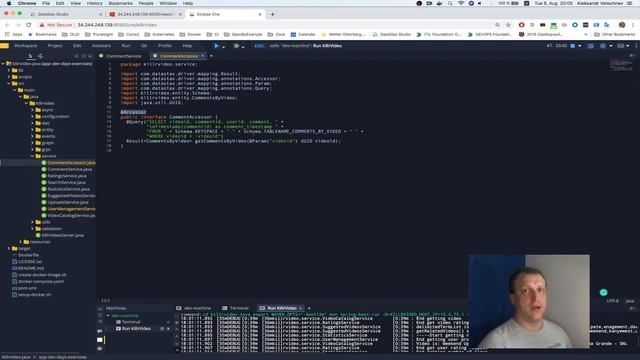Collapse the src folder
The width and height of the screenshot is (640, 360).
point(9,83)
